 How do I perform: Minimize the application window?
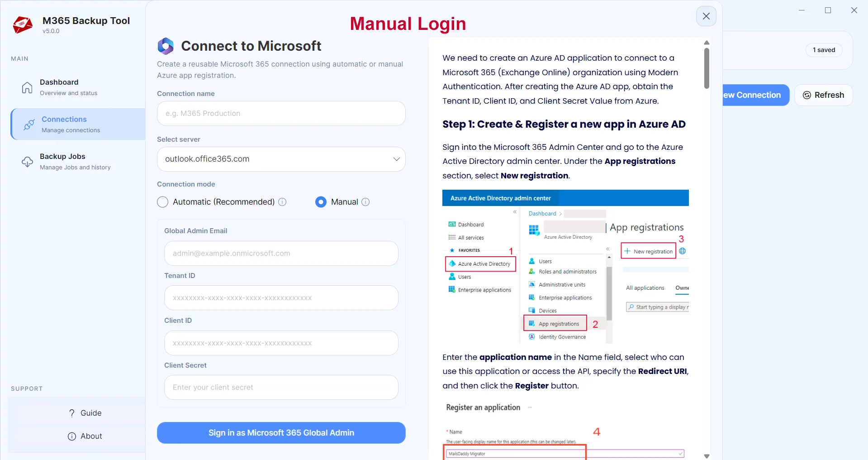(x=802, y=10)
